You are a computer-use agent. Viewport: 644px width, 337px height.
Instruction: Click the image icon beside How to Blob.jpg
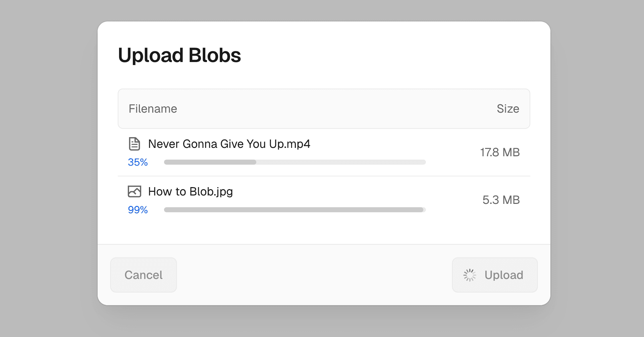[135, 191]
